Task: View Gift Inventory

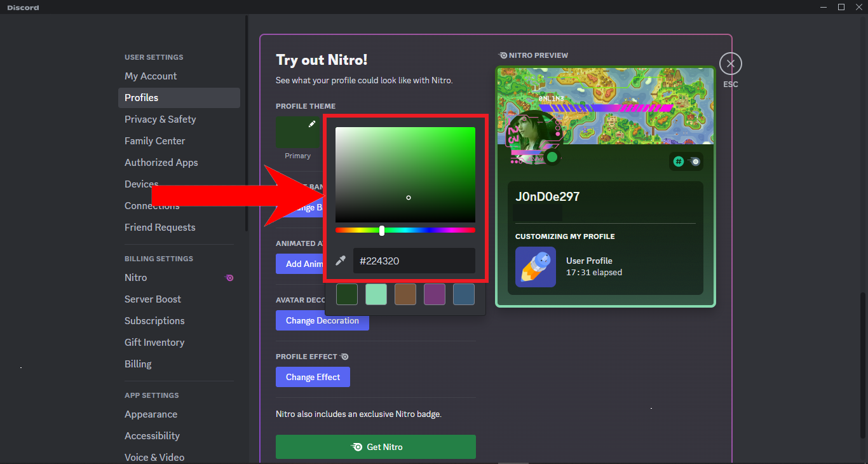Action: click(x=179, y=343)
